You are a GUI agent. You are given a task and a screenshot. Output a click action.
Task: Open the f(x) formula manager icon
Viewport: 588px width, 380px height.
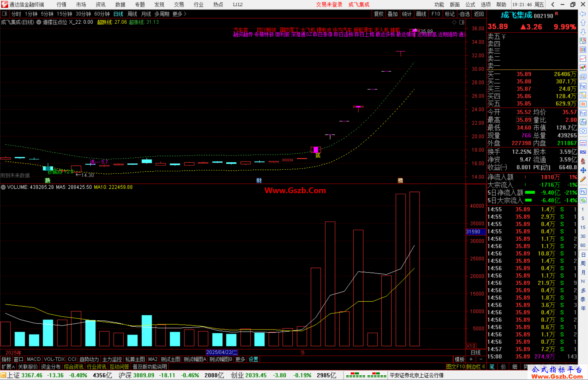(583, 122)
